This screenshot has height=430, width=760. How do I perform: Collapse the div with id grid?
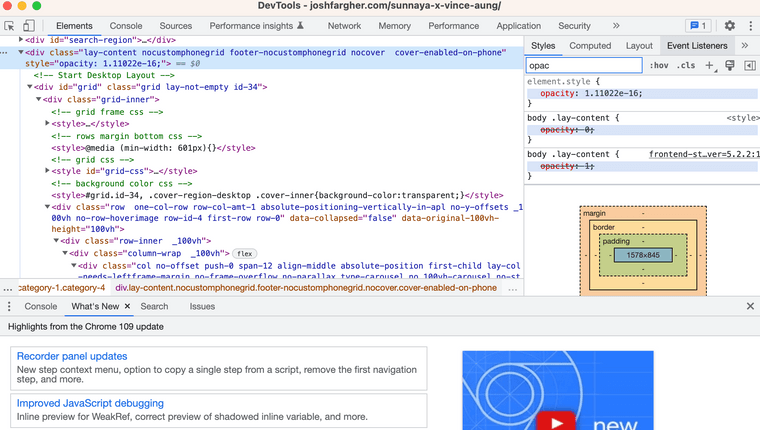point(31,87)
